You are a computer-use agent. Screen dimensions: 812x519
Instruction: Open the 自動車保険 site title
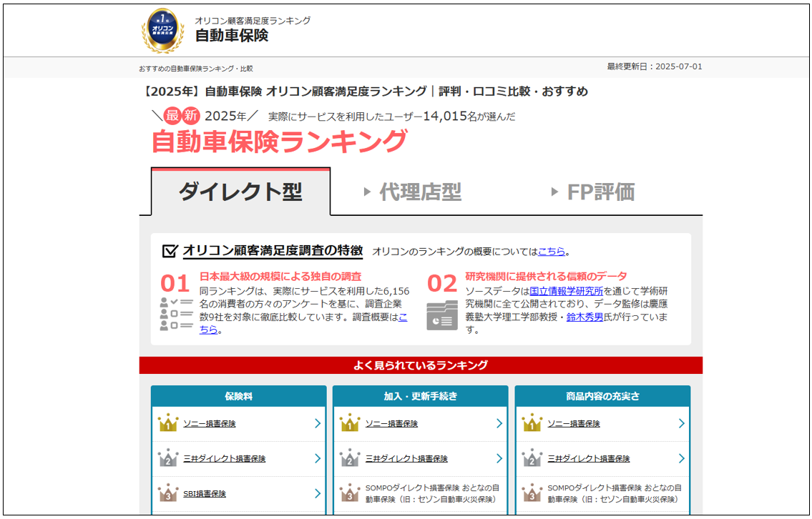coord(232,35)
